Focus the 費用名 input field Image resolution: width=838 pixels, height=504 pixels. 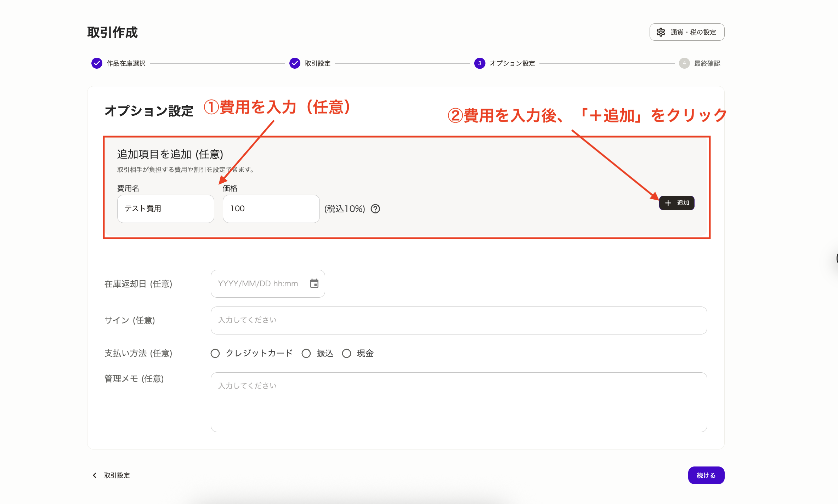(x=166, y=209)
